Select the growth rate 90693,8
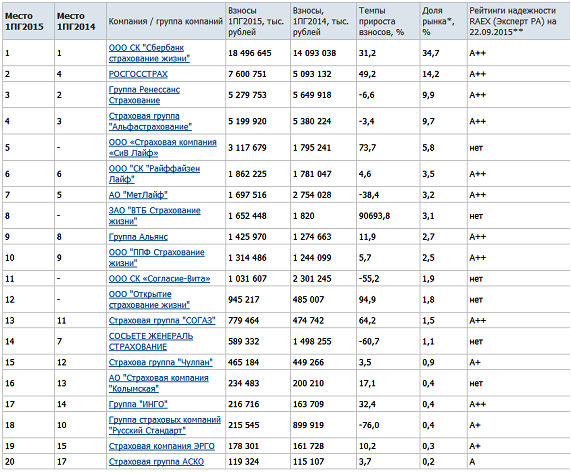This screenshot has width=571, height=473. point(374,216)
